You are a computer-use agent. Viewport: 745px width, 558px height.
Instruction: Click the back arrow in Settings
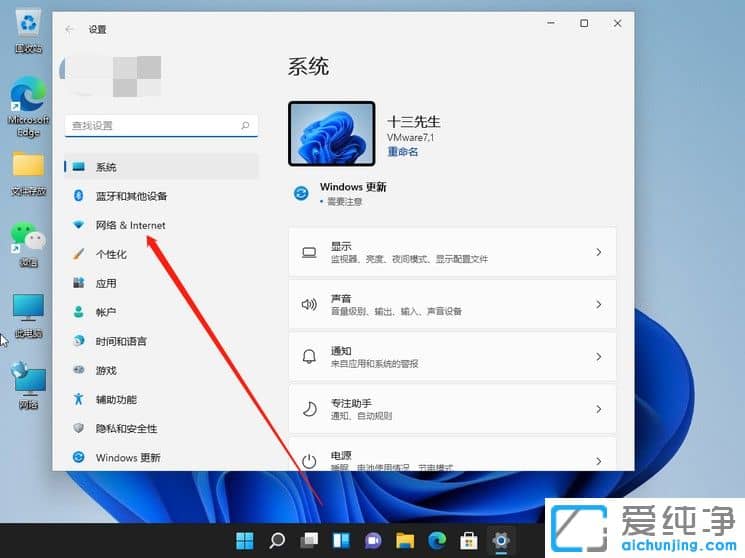(69, 29)
